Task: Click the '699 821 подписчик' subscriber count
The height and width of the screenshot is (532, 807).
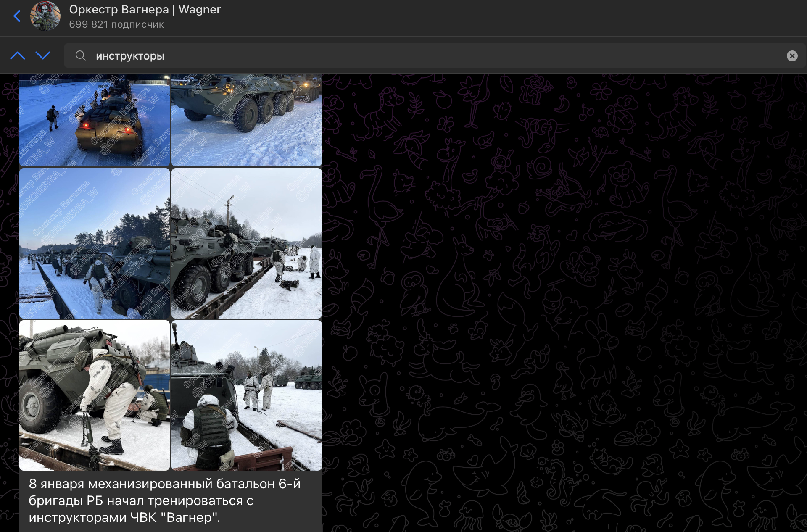Action: coord(116,24)
